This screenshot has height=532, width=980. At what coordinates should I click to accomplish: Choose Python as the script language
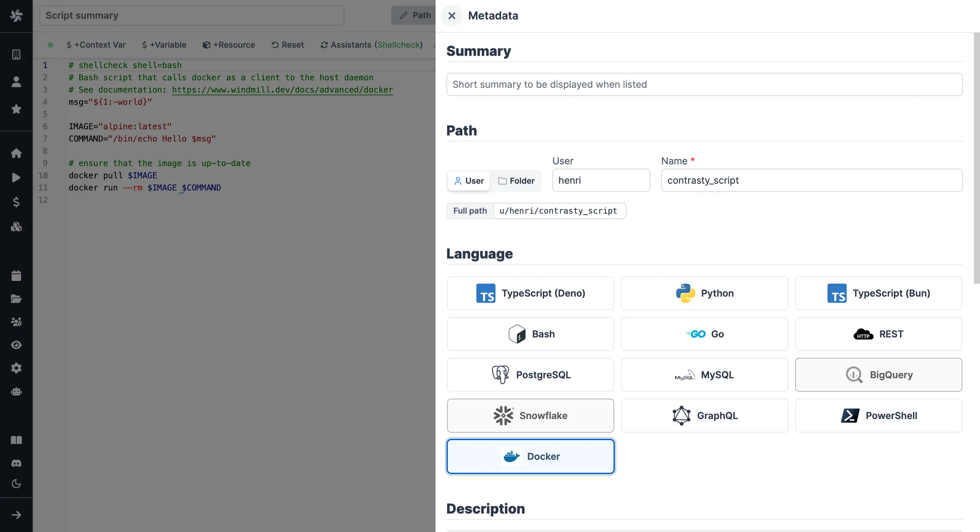[x=704, y=293]
